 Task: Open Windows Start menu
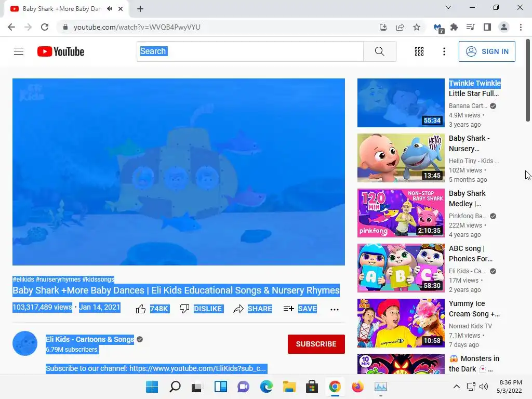[x=152, y=387]
